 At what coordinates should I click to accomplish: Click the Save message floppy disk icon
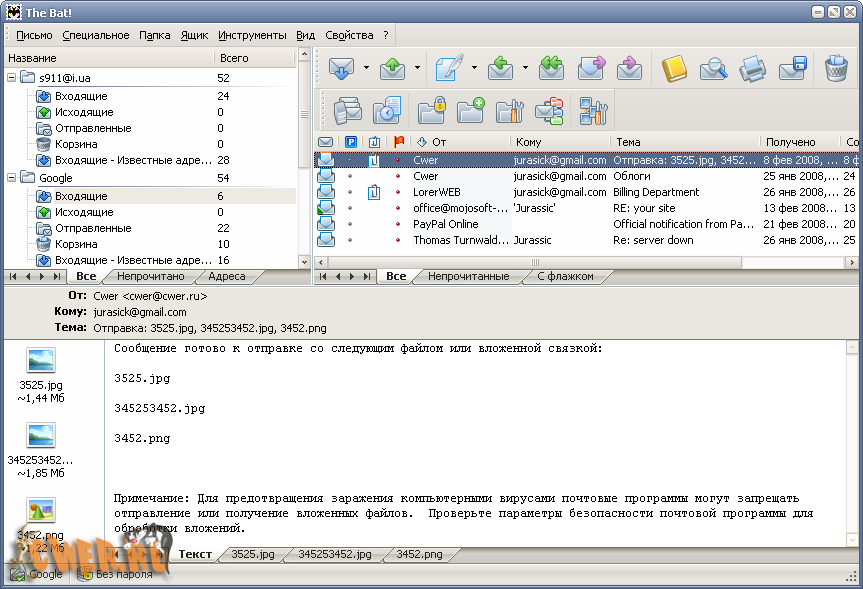(793, 68)
